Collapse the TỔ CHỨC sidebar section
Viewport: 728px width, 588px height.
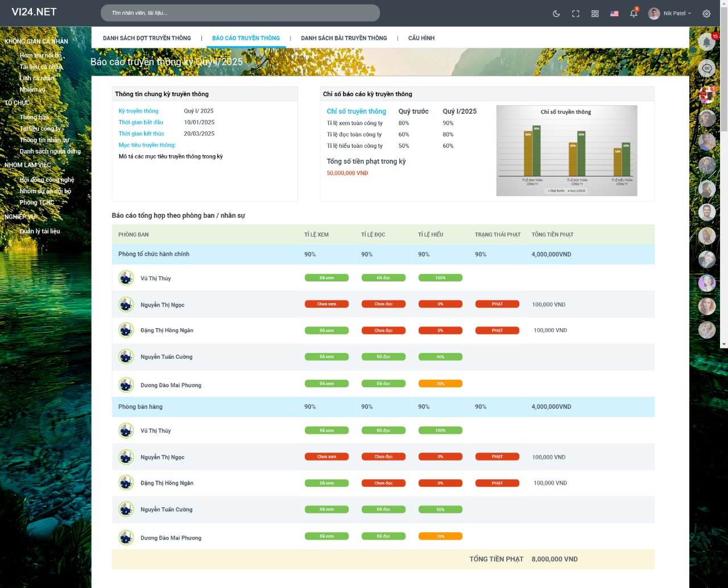point(18,103)
